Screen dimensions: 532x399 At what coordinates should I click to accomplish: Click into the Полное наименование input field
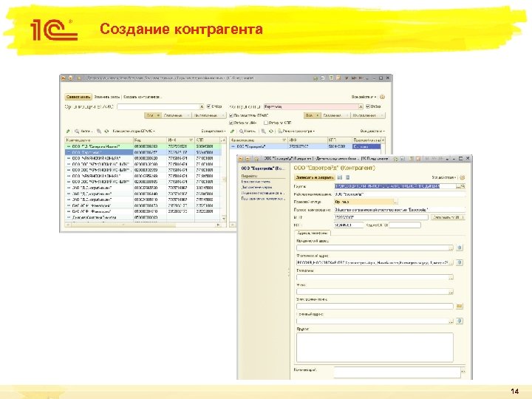click(x=399, y=210)
